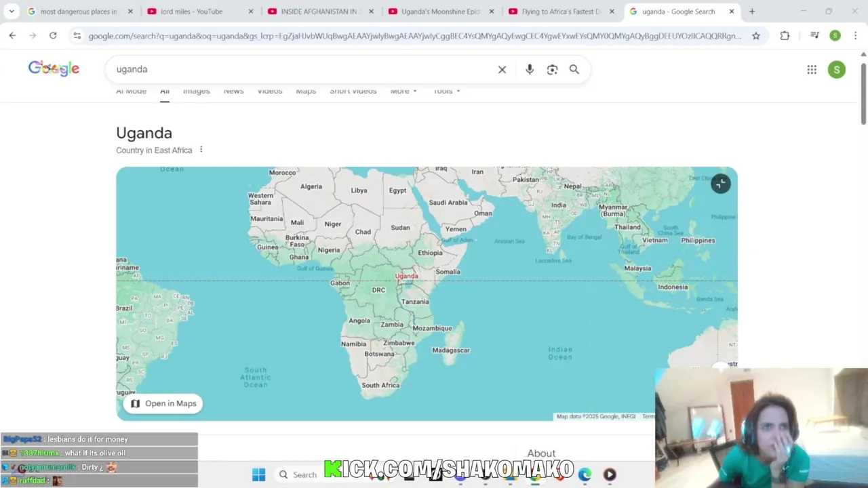This screenshot has width=868, height=488.
Task: Expand the Tools dropdown
Action: click(x=447, y=91)
